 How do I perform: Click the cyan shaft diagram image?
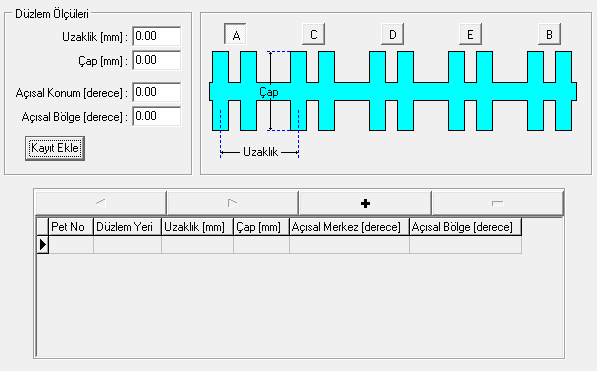[393, 91]
